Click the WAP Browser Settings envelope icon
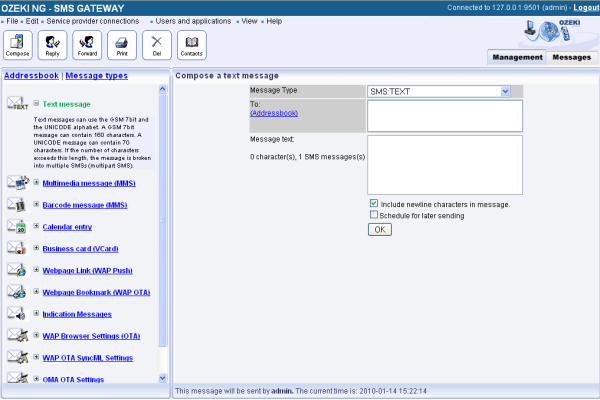This screenshot has height=400, width=600. pyautogui.click(x=18, y=335)
